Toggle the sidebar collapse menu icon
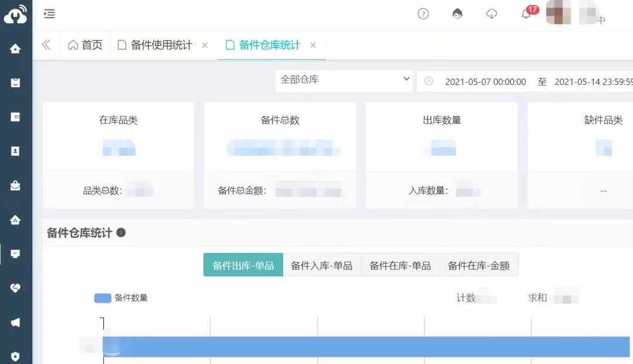The image size is (633, 364). (x=49, y=14)
